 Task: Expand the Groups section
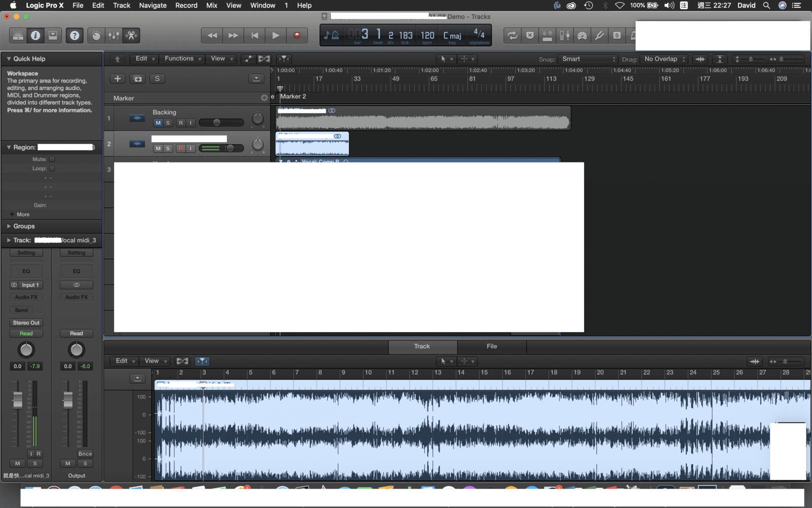[x=9, y=226]
